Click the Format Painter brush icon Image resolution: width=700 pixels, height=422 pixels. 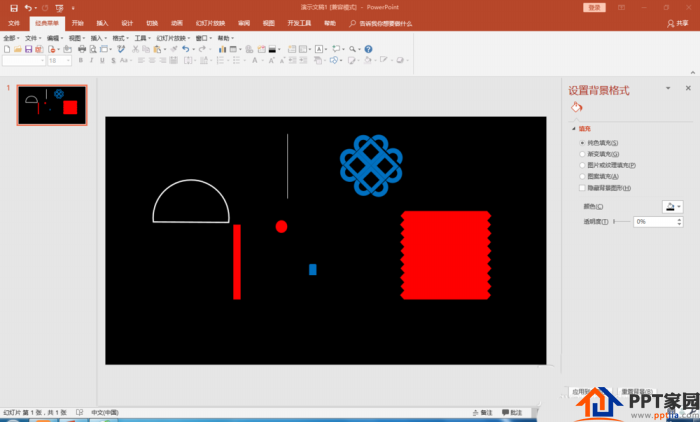click(x=174, y=49)
